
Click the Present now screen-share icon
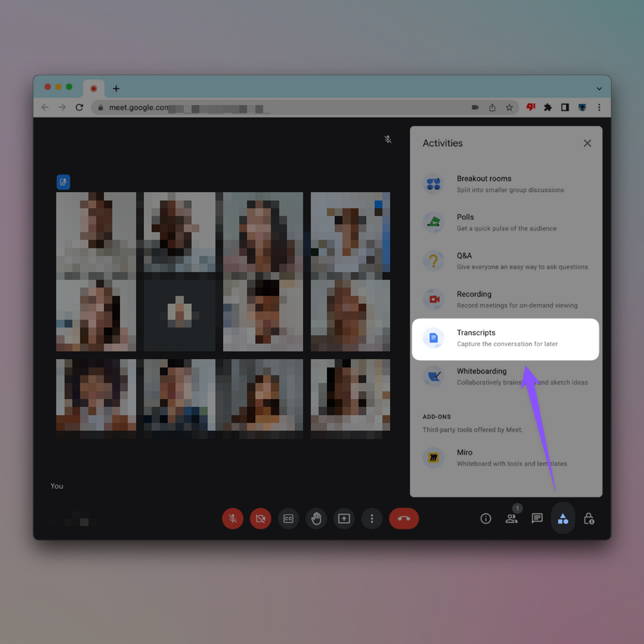click(x=344, y=518)
